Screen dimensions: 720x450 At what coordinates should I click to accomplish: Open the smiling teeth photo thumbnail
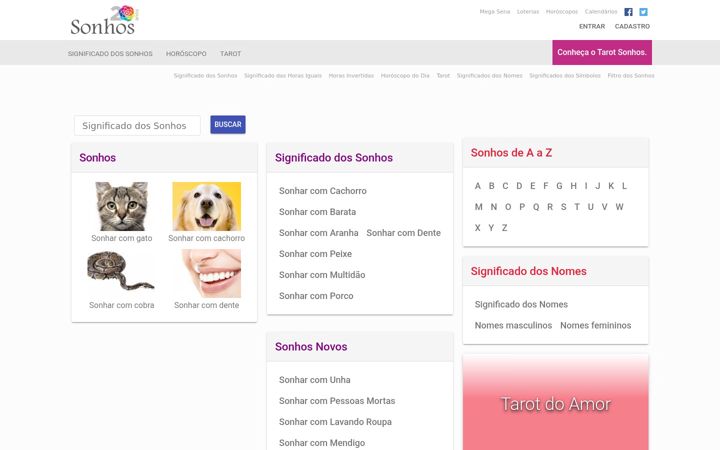coord(211,273)
